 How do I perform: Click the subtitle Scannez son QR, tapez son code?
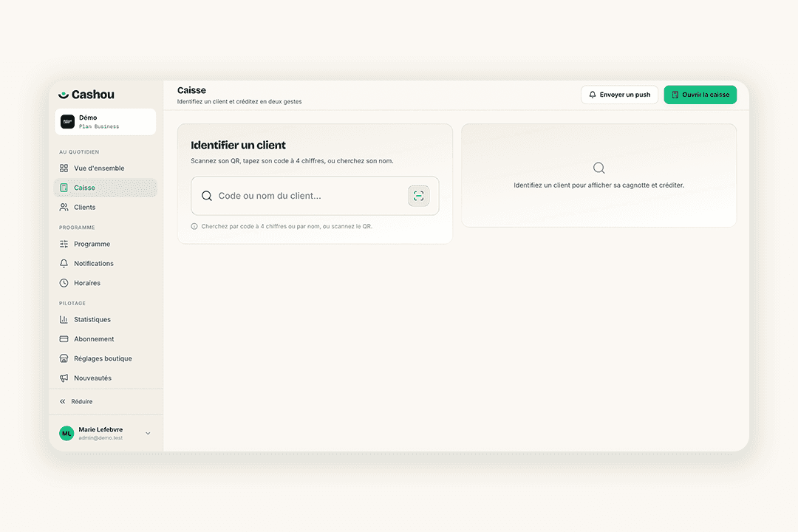[292, 161]
